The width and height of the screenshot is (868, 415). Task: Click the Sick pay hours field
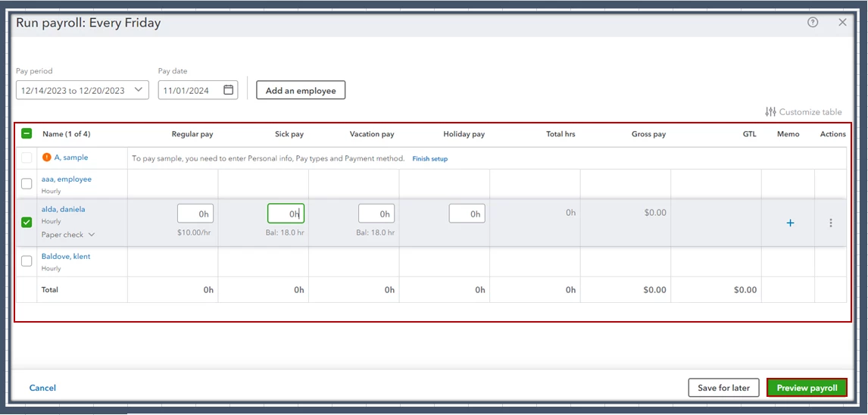click(286, 214)
